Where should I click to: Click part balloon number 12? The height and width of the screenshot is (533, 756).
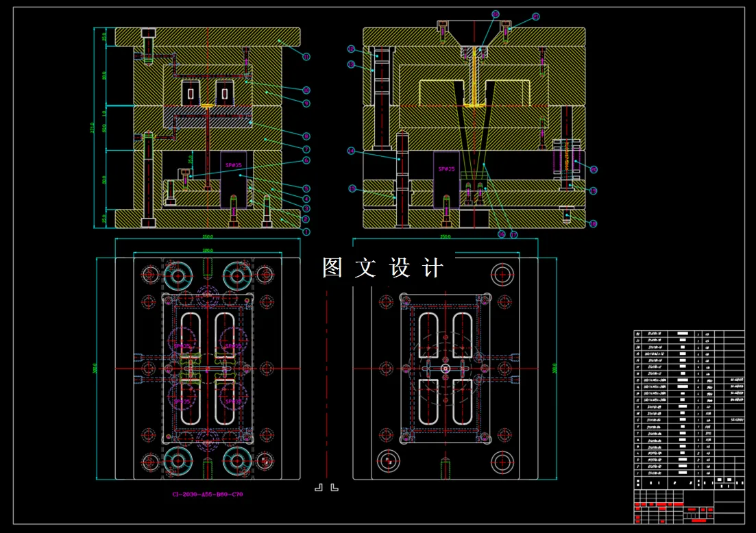351,49
